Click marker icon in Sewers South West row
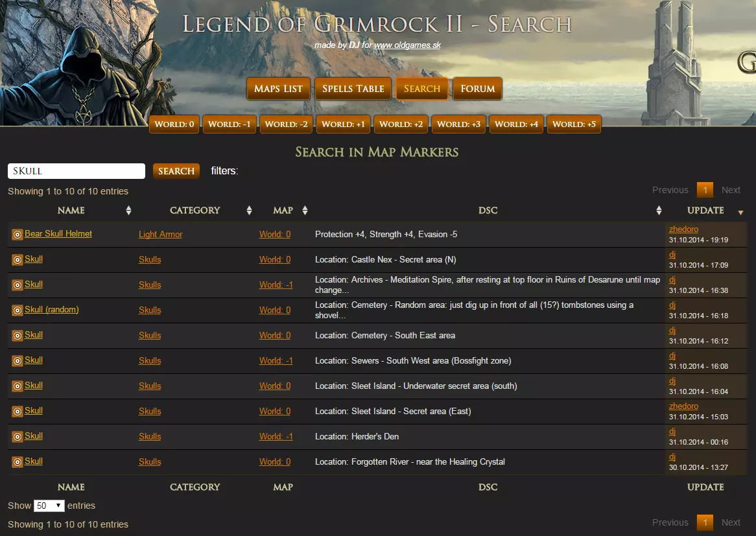Viewport: 756px width, 536px height. (18, 360)
